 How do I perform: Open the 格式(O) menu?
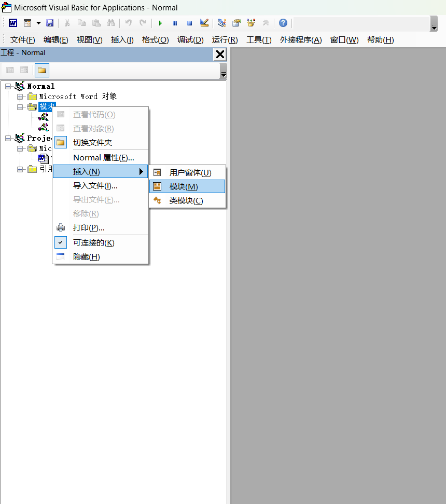(x=156, y=40)
